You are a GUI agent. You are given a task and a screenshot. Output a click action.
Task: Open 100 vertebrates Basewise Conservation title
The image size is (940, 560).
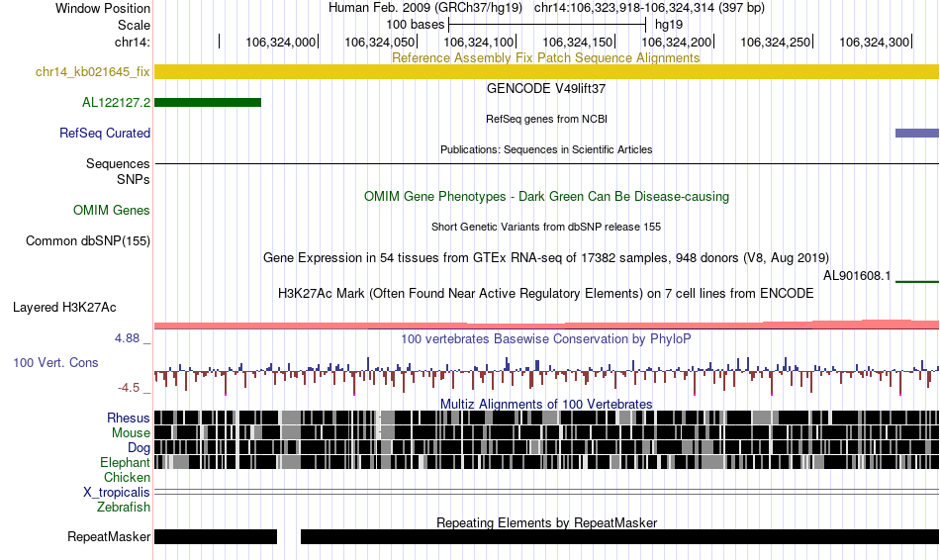[546, 339]
